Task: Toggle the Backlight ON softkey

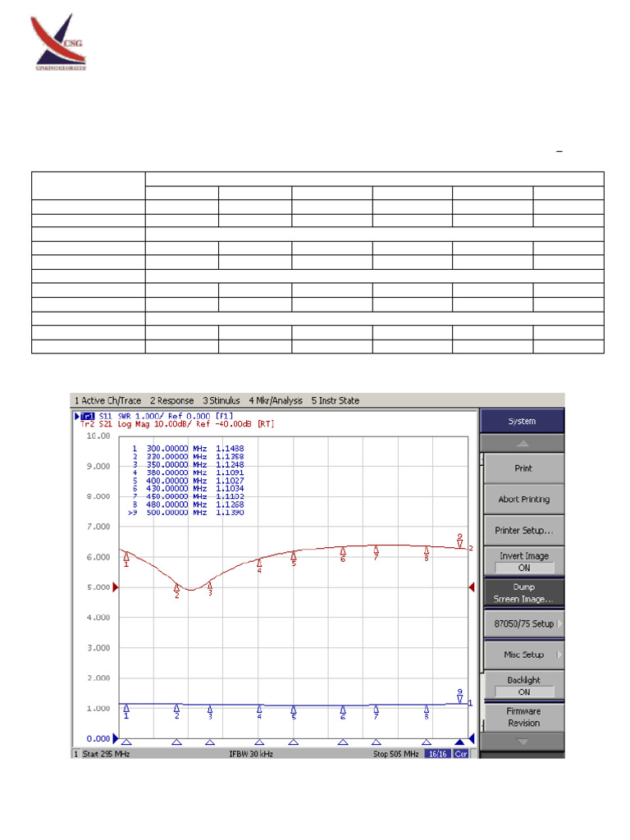Action: coord(523,686)
